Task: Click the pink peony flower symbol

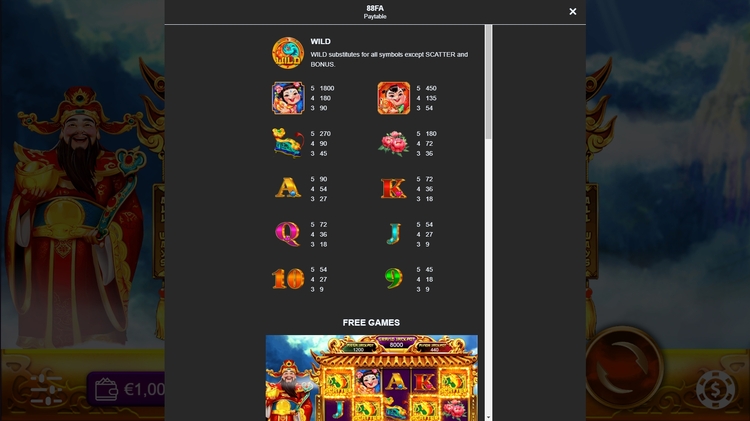Action: click(394, 143)
